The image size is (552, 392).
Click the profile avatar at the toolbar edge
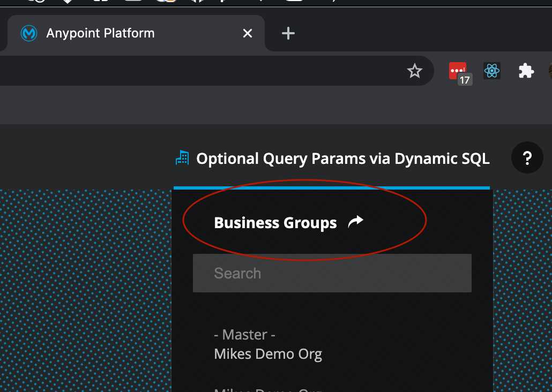click(x=550, y=71)
